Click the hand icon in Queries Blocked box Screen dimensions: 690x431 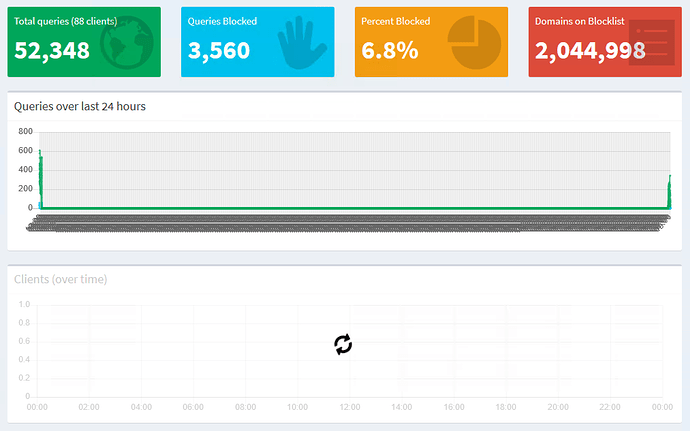point(302,44)
